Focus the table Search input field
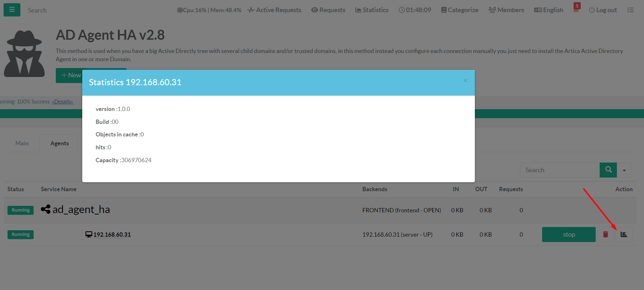Image resolution: width=644 pixels, height=290 pixels. point(560,170)
